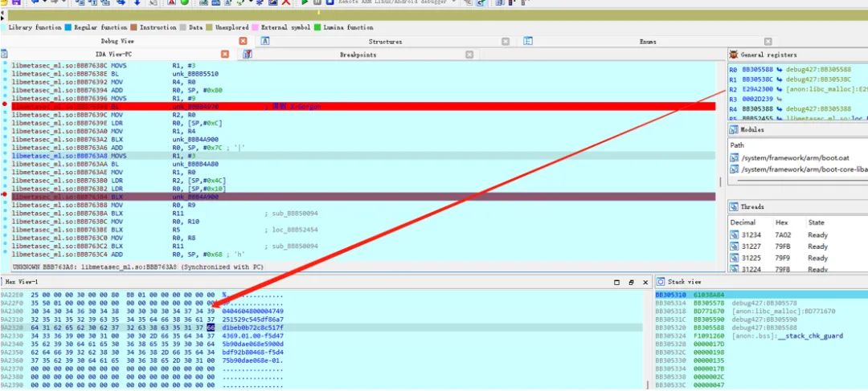Click the navigation band overview bar
The height and width of the screenshot is (391, 868).
point(436,16)
